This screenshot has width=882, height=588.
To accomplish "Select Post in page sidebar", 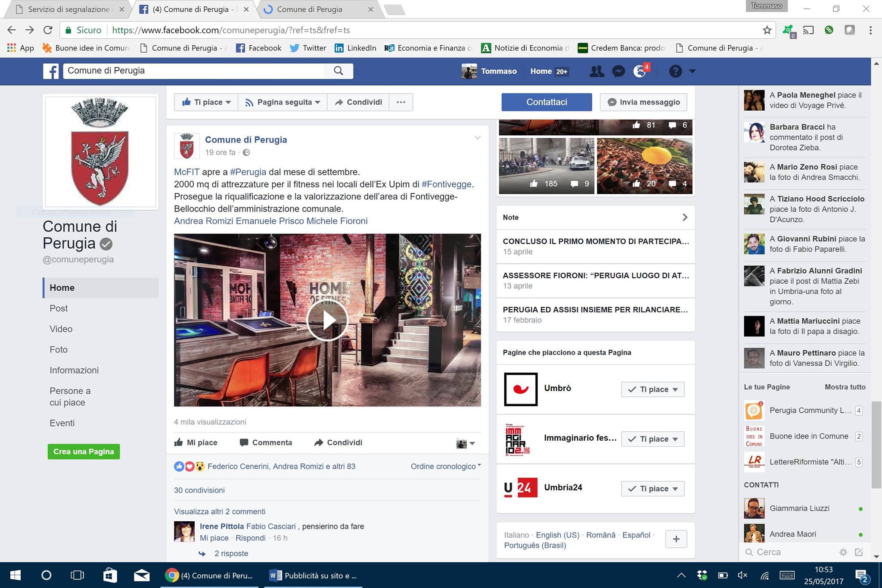I will coord(59,308).
